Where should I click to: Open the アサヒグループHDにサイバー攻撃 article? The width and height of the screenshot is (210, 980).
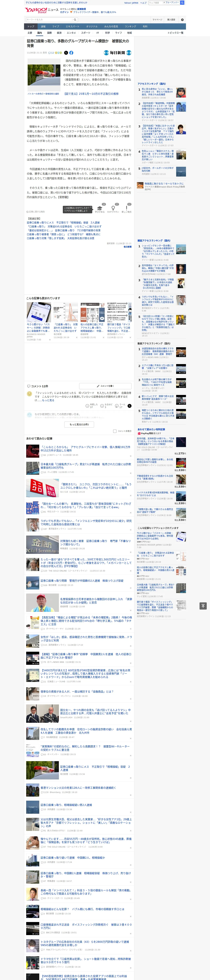click(x=85, y=449)
